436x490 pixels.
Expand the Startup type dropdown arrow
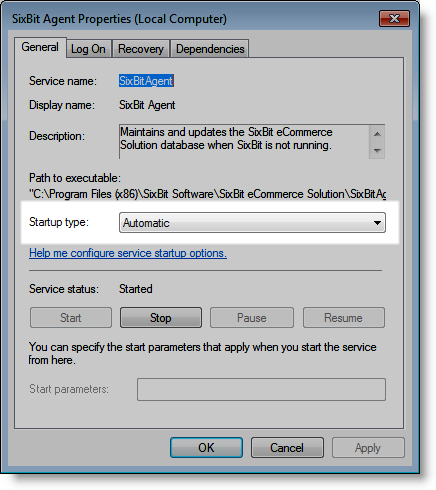(377, 223)
